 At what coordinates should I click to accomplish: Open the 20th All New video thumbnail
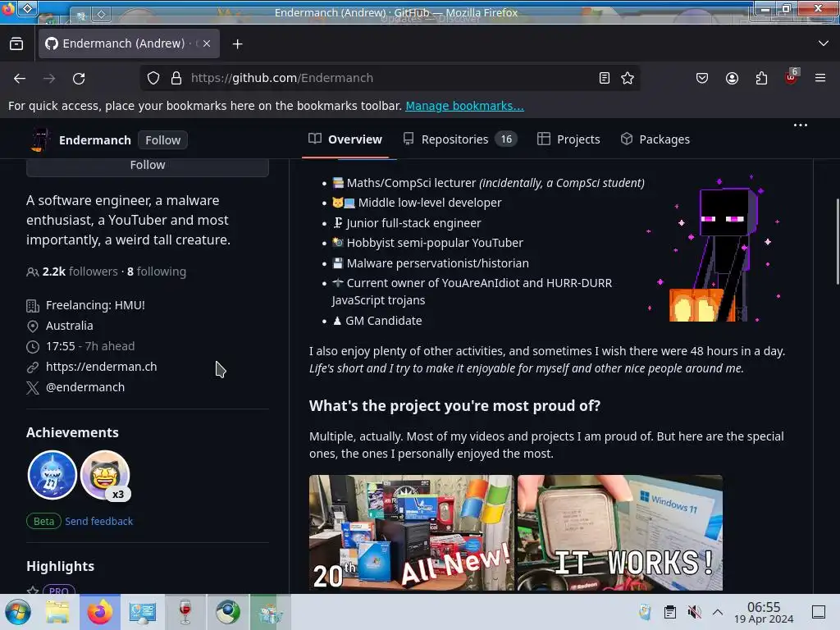coord(412,532)
